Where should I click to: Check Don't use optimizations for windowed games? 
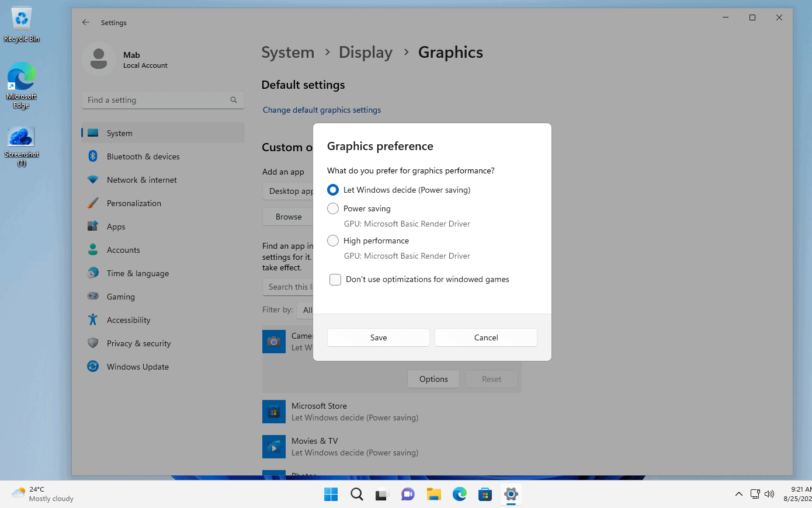[335, 279]
